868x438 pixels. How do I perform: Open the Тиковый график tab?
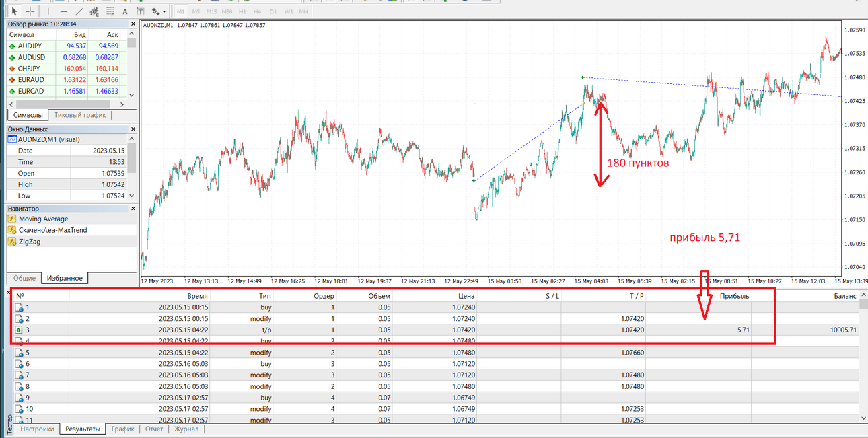point(80,115)
